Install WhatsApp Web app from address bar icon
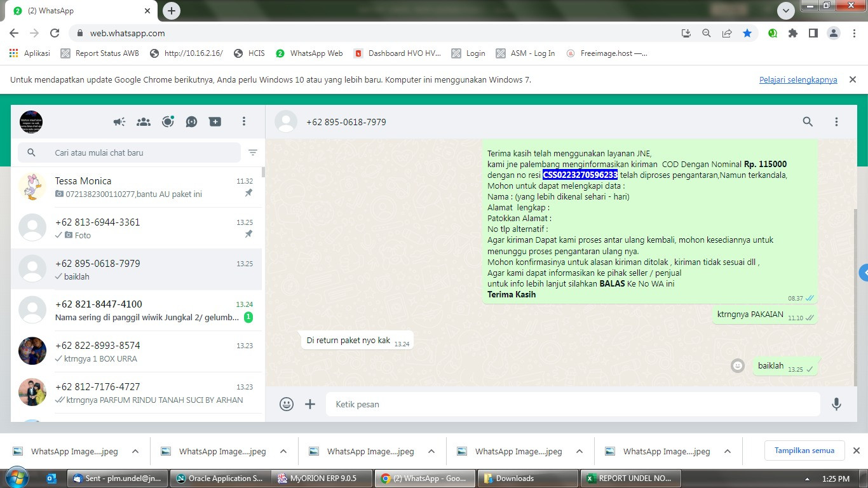The height and width of the screenshot is (488, 868). 686,33
